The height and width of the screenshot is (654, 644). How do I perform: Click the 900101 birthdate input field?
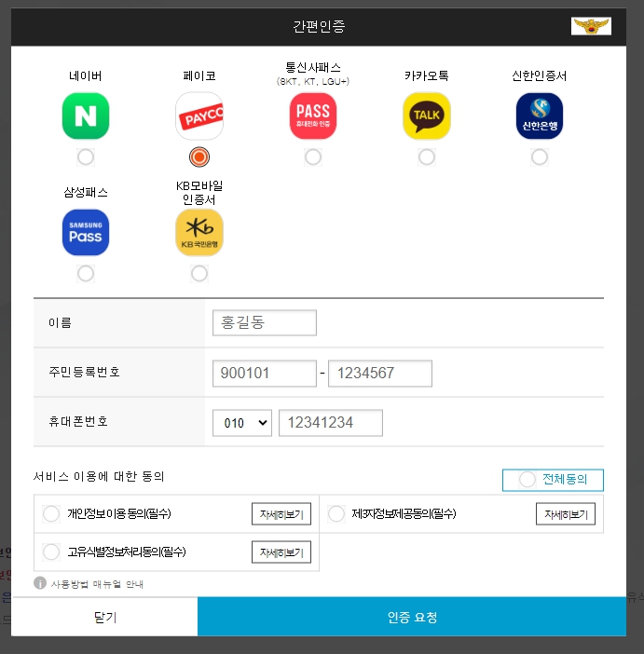pos(265,374)
